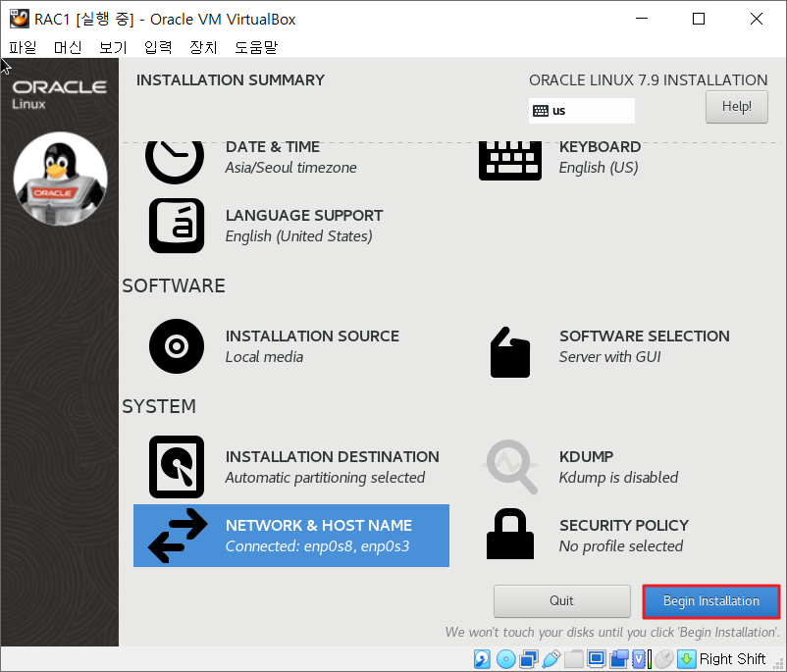
Task: Click 'Kdump is disabled' text
Action: 618,478
